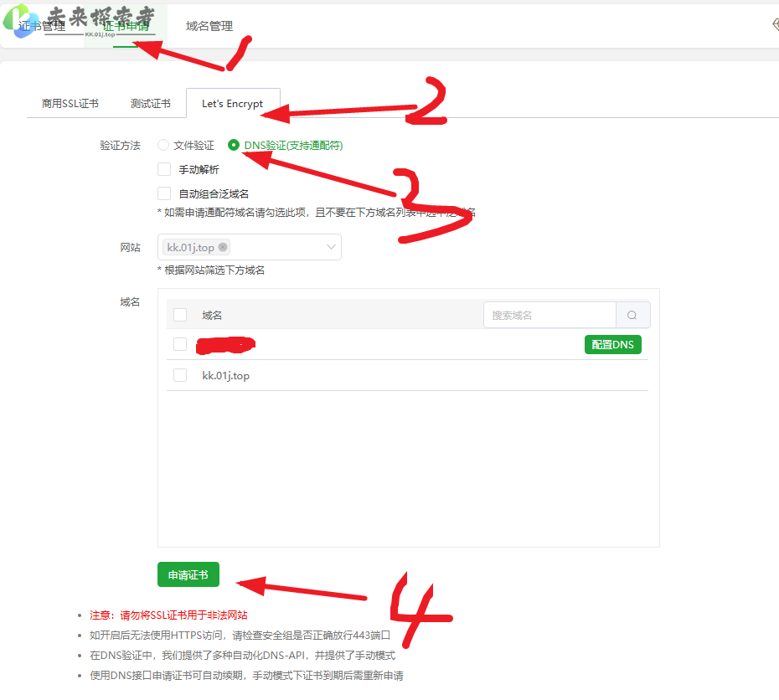The height and width of the screenshot is (700, 779).
Task: Toggle the select-all checkbox in 域名 header
Action: pos(180,315)
